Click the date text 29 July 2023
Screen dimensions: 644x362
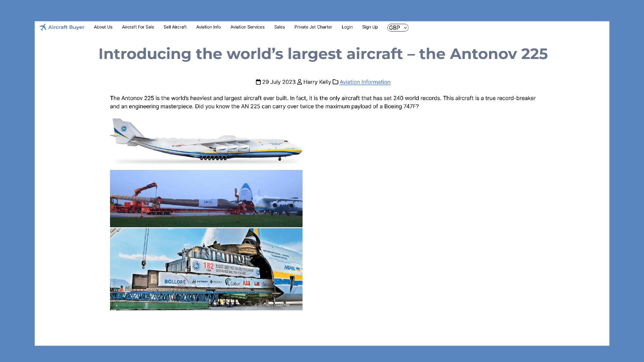[x=279, y=82]
